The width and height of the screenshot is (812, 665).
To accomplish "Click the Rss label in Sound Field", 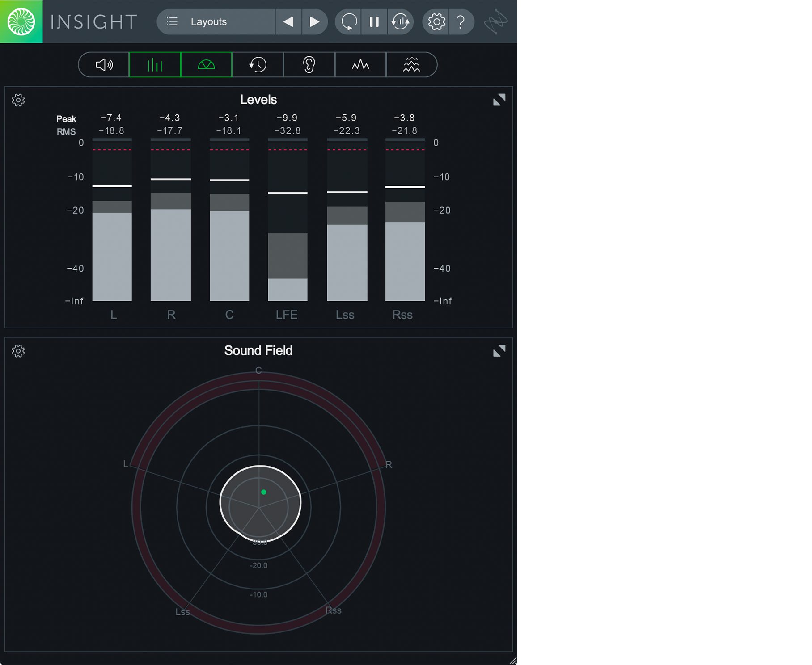I will pyautogui.click(x=334, y=610).
